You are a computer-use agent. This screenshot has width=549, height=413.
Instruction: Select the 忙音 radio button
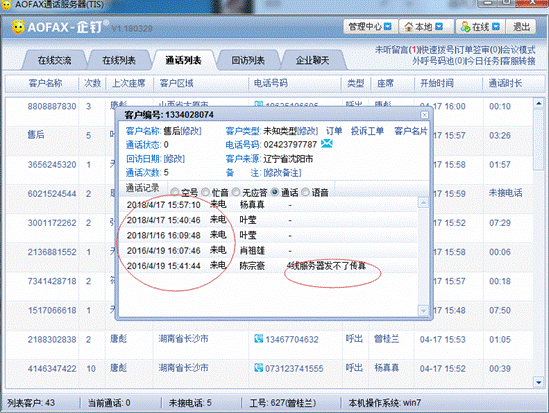pos(206,192)
